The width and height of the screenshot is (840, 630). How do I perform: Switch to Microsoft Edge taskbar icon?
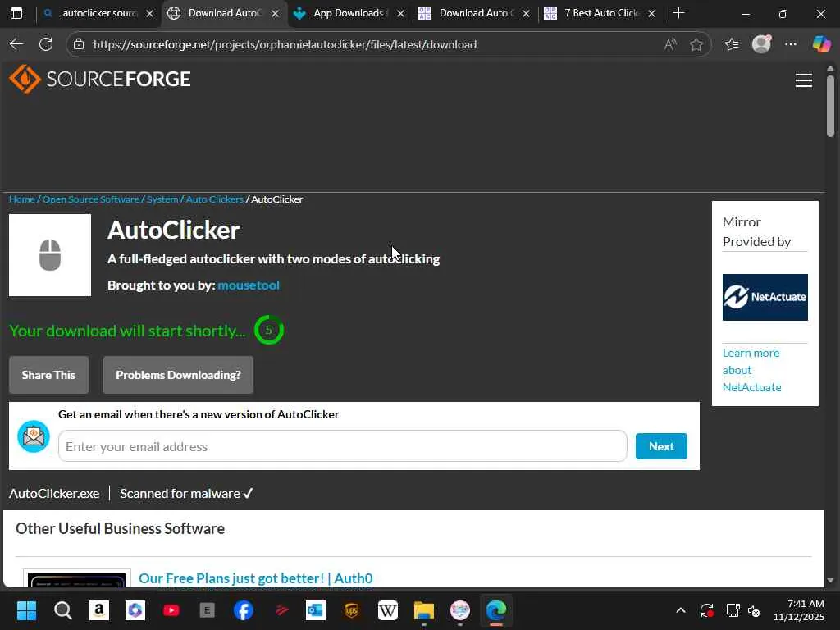(x=496, y=610)
